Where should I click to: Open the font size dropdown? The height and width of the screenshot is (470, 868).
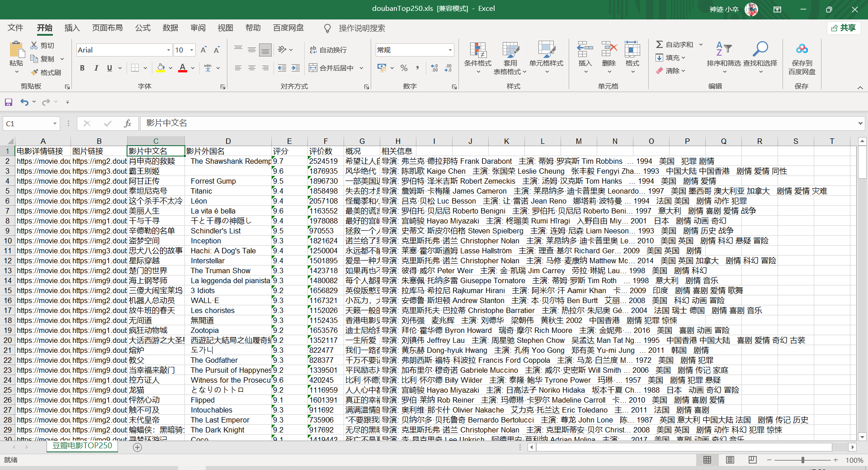(192, 50)
